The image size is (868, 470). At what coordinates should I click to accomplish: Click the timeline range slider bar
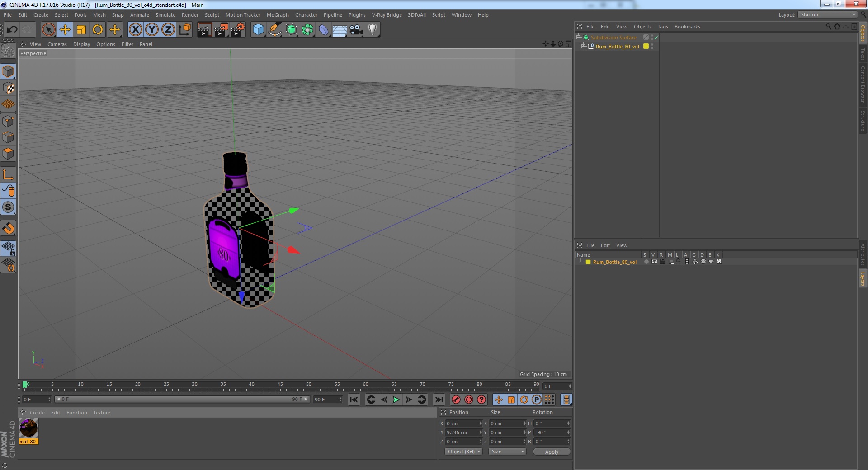pos(182,399)
